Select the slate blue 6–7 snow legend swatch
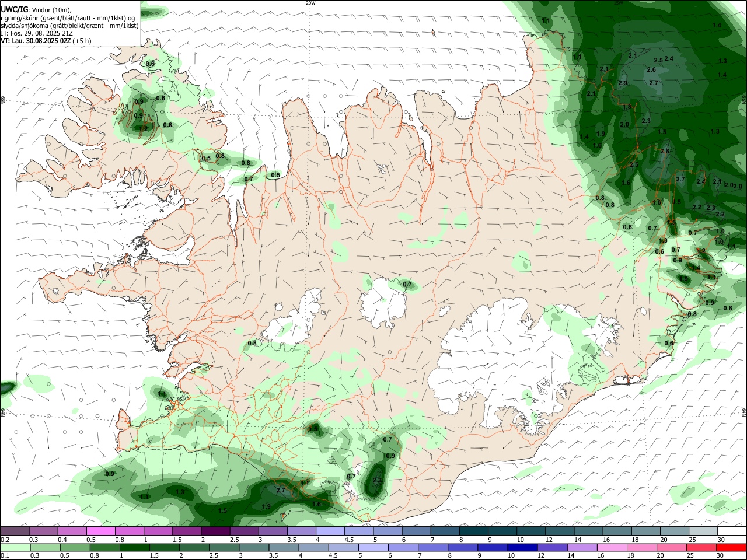 (416, 531)
